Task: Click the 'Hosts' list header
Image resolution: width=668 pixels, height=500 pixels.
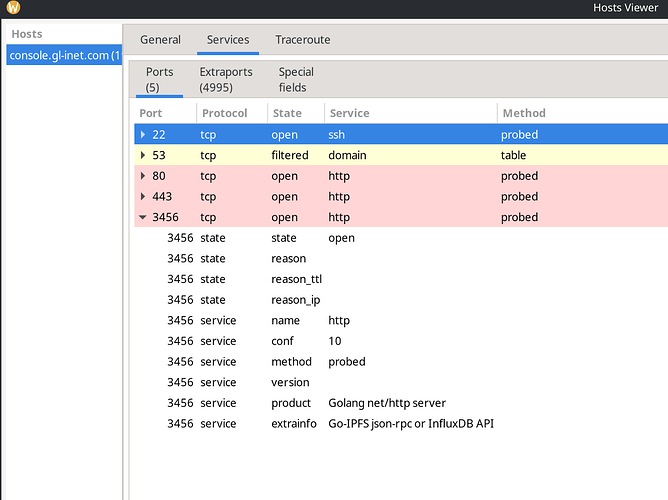Action: (x=27, y=34)
